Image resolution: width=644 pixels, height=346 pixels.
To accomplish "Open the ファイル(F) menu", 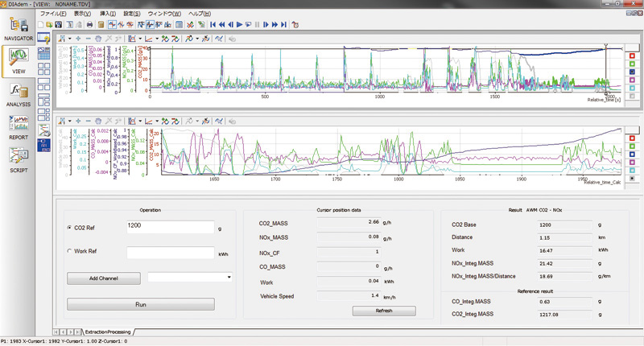I will pyautogui.click(x=54, y=14).
